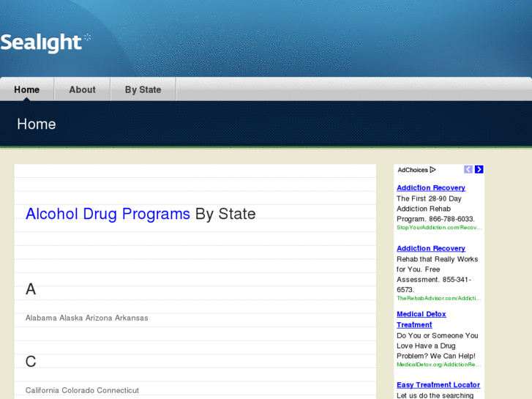Image resolution: width=532 pixels, height=399 pixels.
Task: Click 'The First 28-90 Day' ad text
Action: (x=429, y=198)
